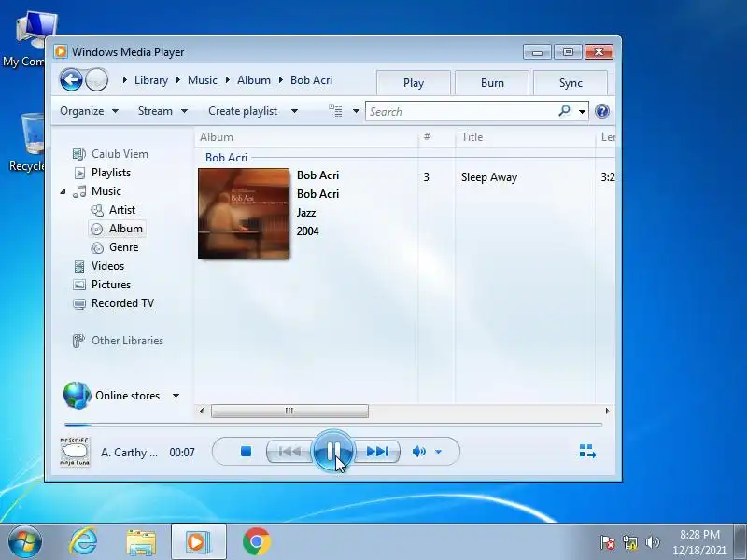Click the Online stores globe icon
This screenshot has height=560, width=747.
pos(77,395)
